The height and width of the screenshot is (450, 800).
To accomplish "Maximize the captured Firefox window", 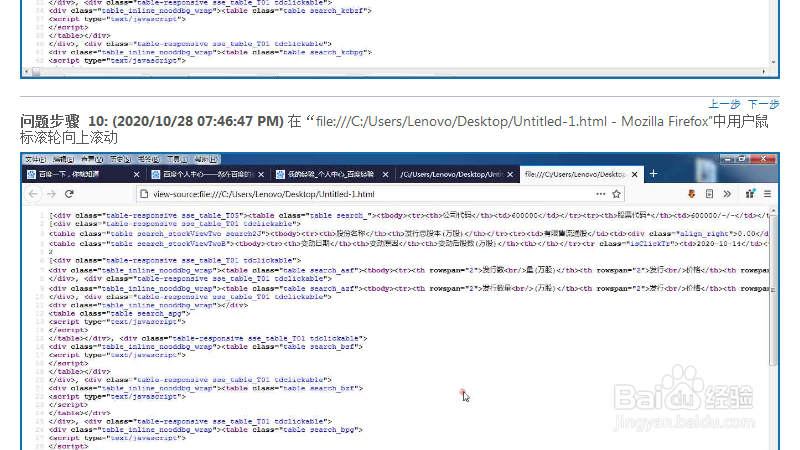I will (x=742, y=159).
